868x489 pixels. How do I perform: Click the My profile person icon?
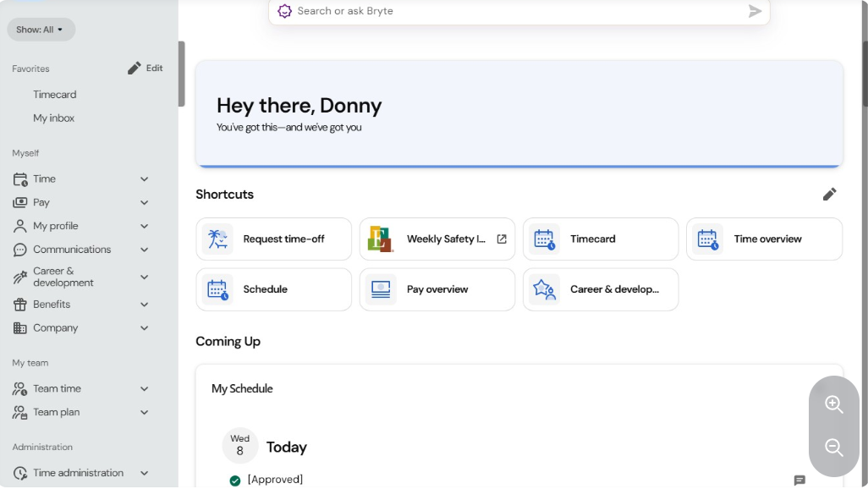[x=20, y=226]
